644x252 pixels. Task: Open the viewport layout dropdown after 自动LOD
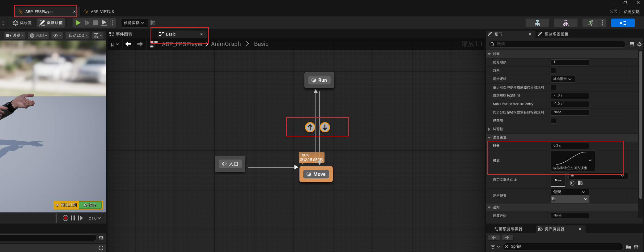98,36
